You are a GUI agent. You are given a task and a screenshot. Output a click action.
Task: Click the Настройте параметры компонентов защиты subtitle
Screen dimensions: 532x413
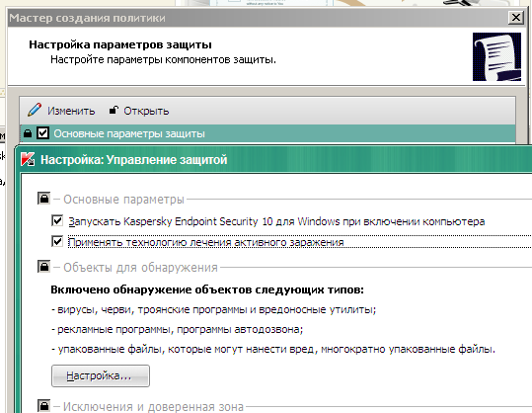pos(163,59)
